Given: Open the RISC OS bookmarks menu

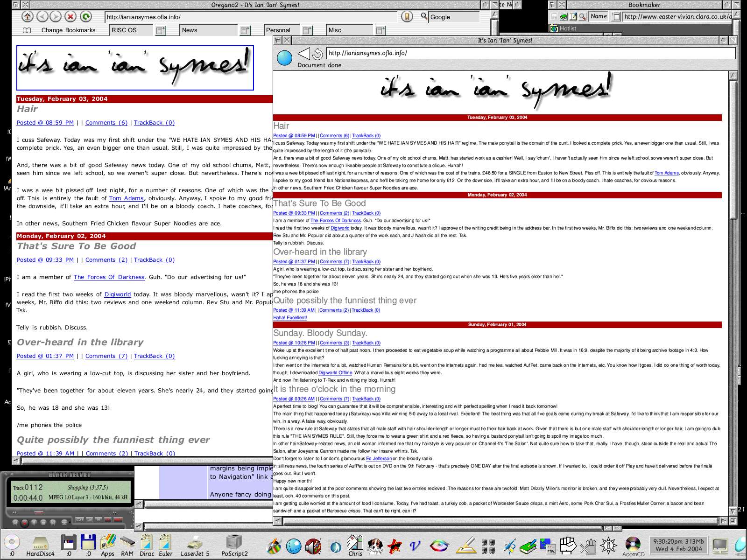Looking at the screenshot, I should (x=124, y=30).
